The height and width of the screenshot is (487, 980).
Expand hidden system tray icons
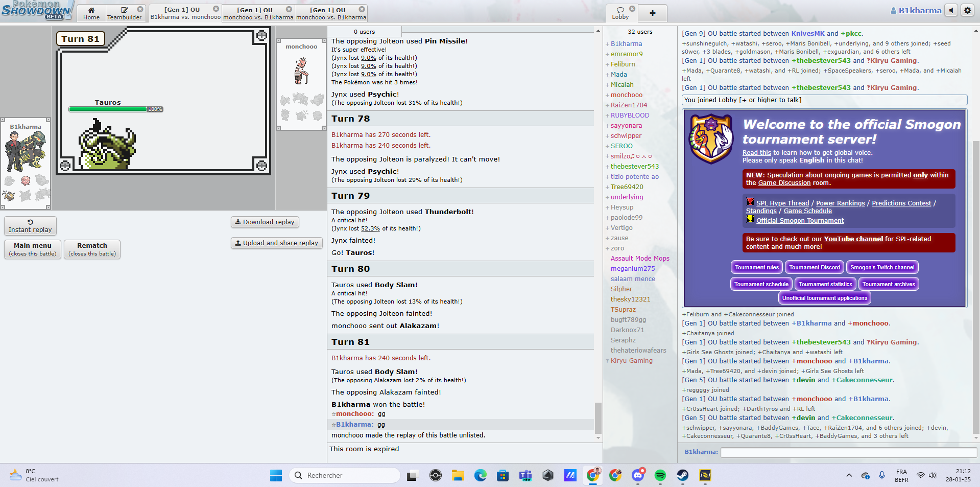849,475
